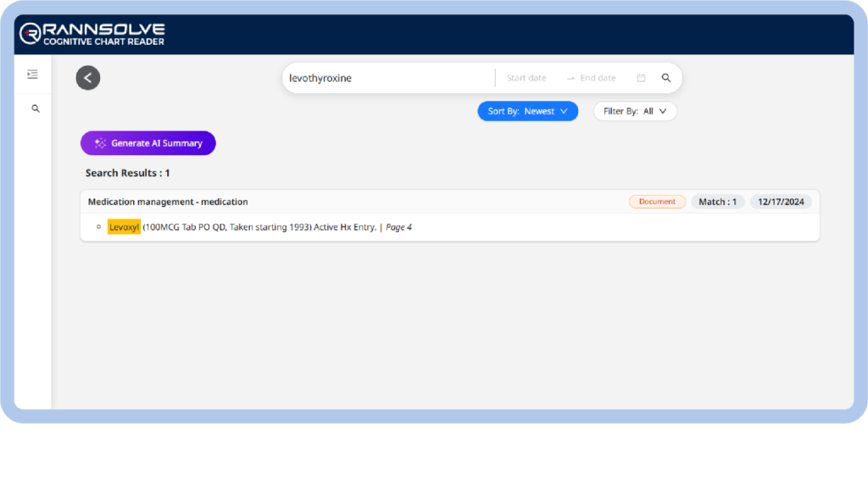This screenshot has height=488, width=868.
Task: Go back using the round arrow button
Action: (x=88, y=78)
